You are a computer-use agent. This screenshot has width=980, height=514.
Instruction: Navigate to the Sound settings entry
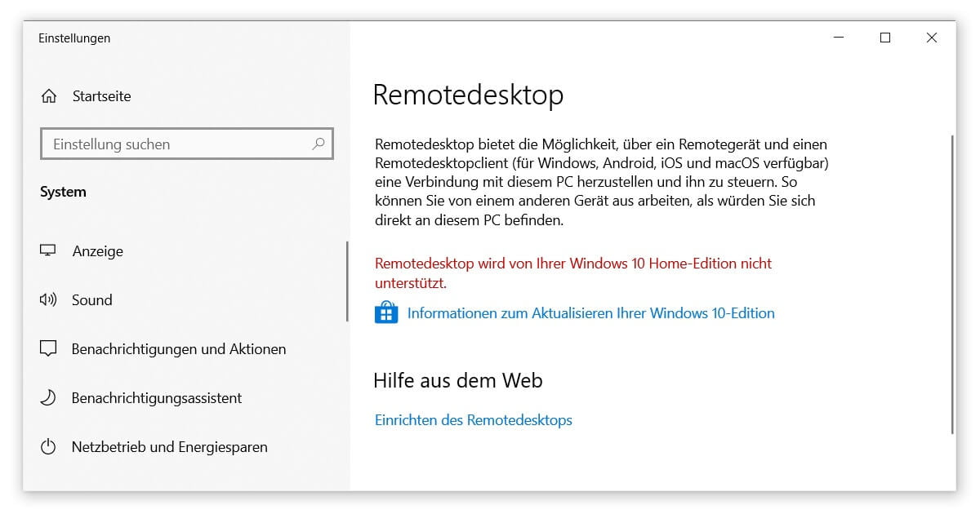pyautogui.click(x=91, y=299)
